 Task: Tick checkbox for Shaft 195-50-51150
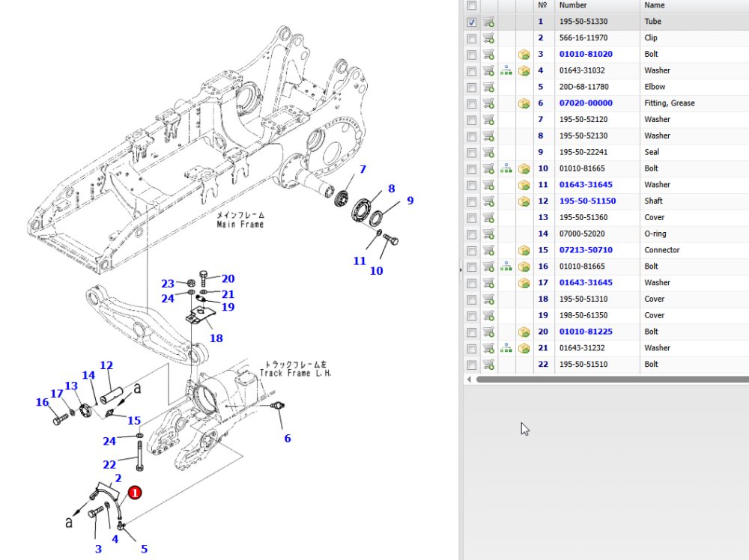click(x=471, y=201)
